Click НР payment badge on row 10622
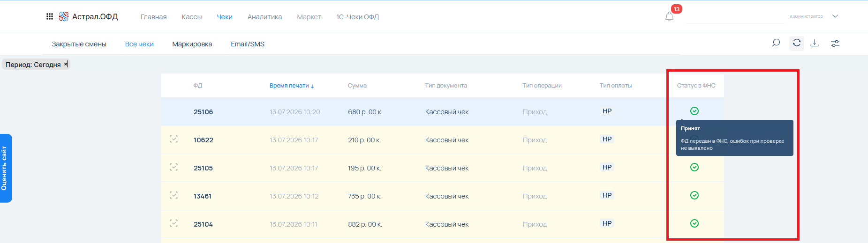The width and height of the screenshot is (868, 243). (607, 139)
